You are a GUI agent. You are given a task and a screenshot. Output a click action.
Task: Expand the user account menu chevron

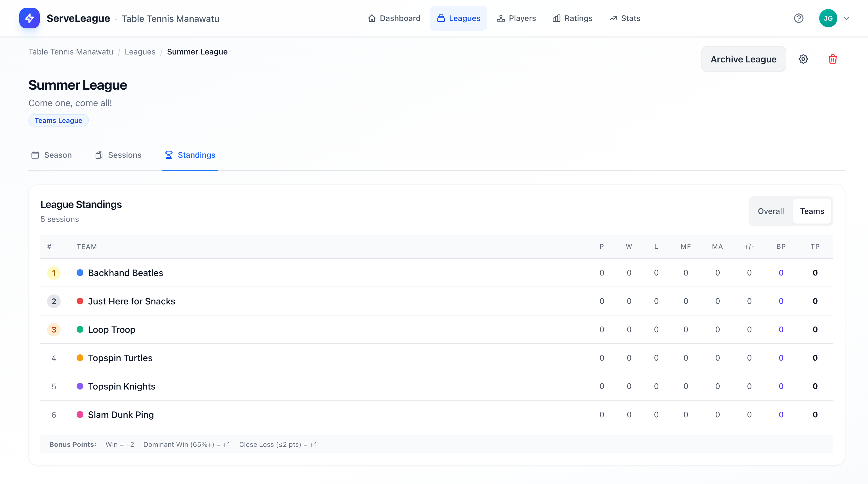tap(846, 18)
